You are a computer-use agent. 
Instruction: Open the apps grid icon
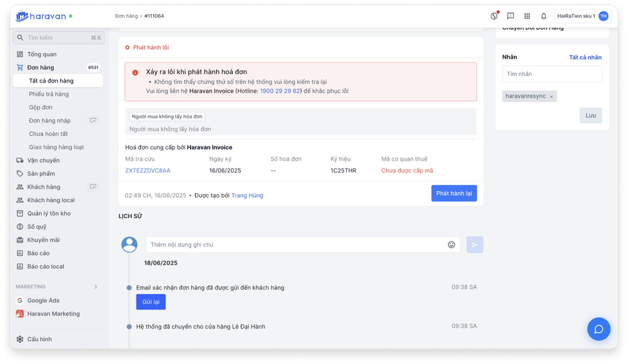[527, 16]
